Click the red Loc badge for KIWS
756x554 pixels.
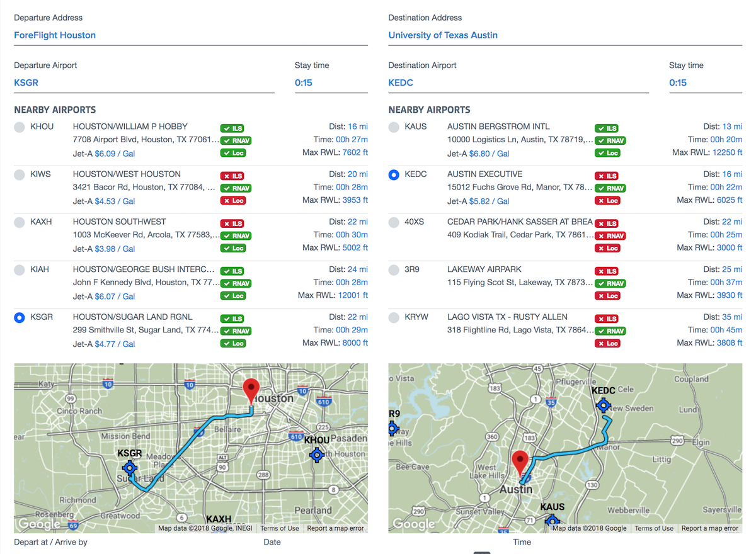pyautogui.click(x=233, y=201)
